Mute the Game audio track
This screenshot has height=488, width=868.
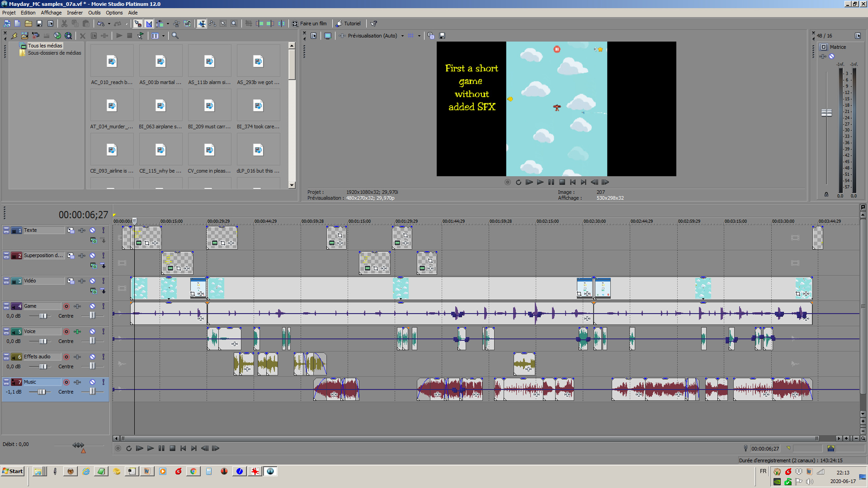click(x=93, y=306)
